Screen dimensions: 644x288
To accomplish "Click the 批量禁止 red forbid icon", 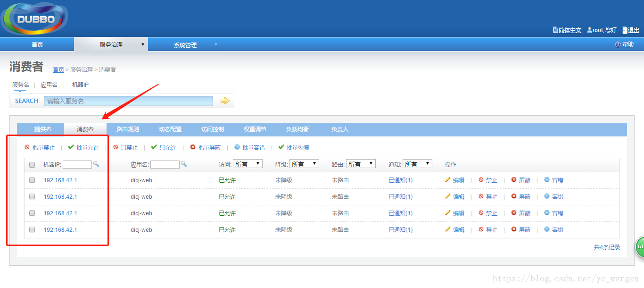I will pyautogui.click(x=27, y=147).
